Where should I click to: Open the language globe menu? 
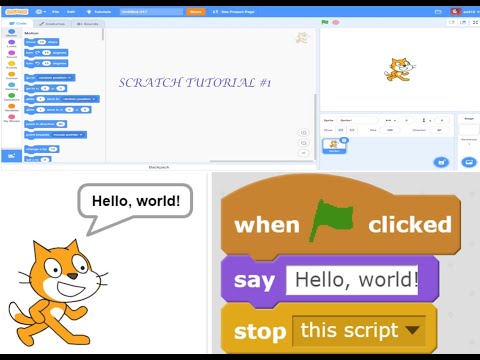coord(40,12)
